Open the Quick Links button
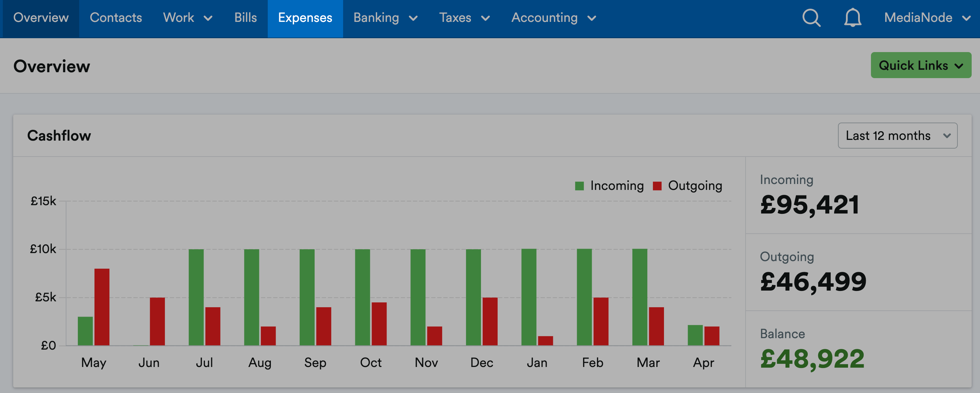Screen dimensions: 980x393 [x=921, y=65]
